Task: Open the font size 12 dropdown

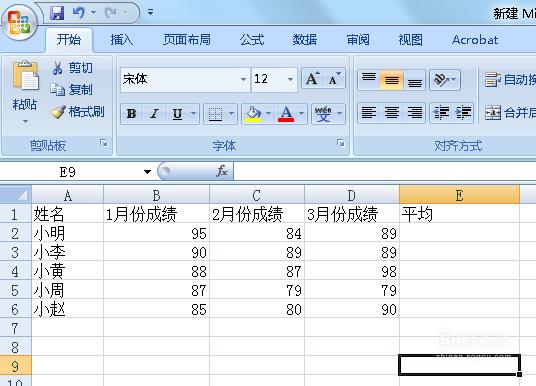Action: coord(290,79)
